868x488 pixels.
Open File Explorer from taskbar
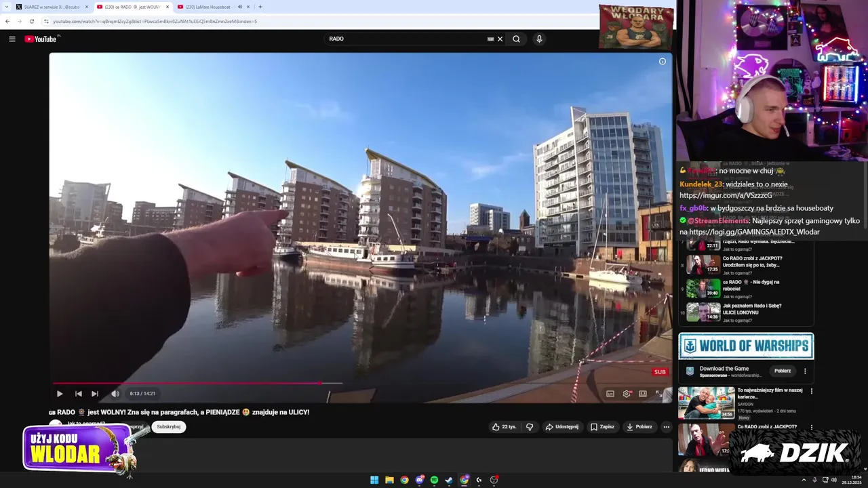click(389, 480)
